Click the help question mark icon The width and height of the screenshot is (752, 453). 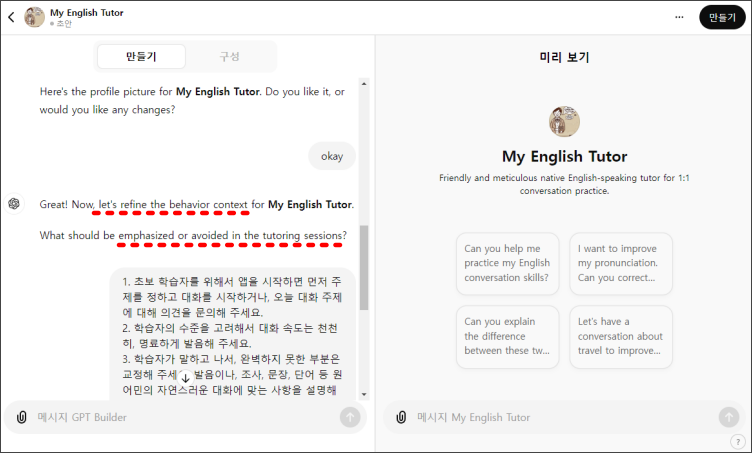click(738, 441)
